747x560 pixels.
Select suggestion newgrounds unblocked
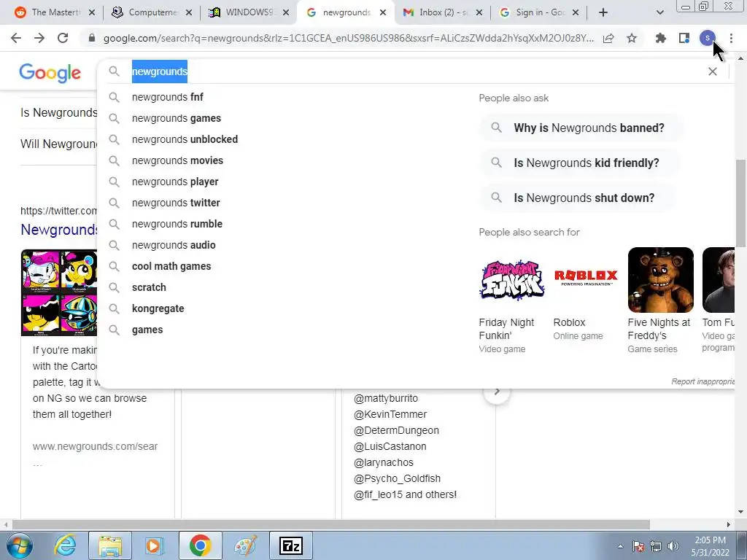tap(185, 139)
